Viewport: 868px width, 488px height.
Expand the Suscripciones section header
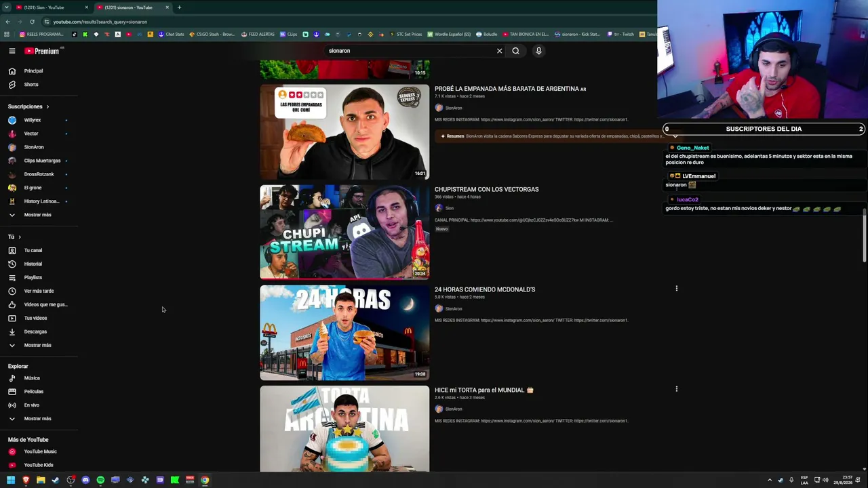click(x=28, y=106)
